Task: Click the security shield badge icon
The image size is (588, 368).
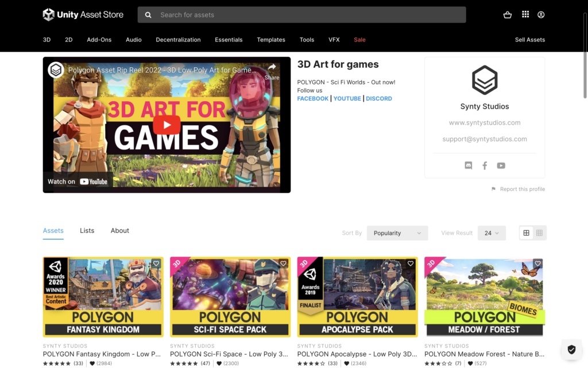Action: pyautogui.click(x=571, y=350)
